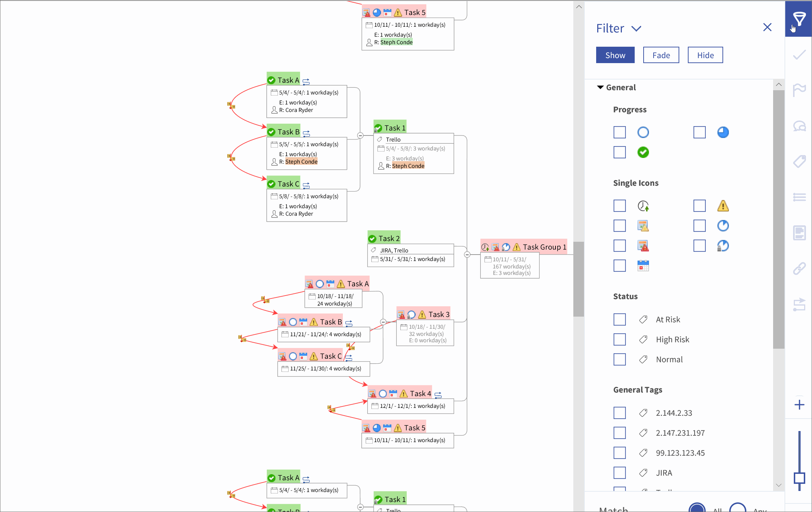Switch filter mode to Fade
The height and width of the screenshot is (512, 812).
point(661,55)
